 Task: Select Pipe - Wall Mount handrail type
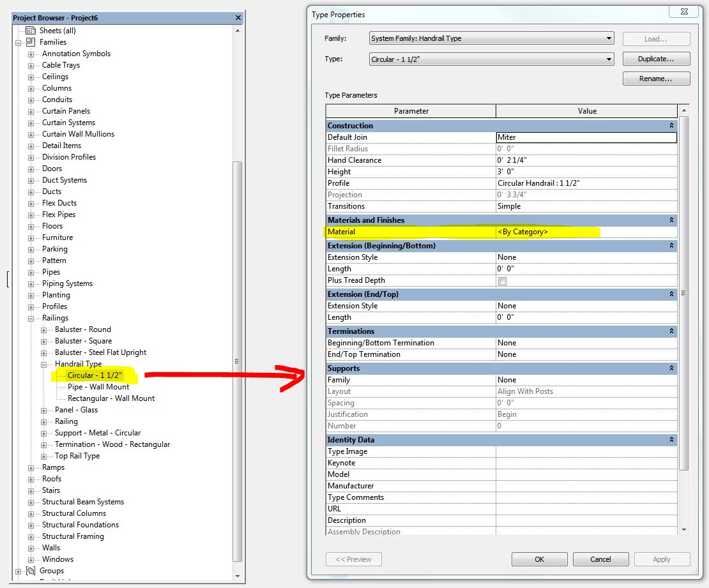pos(98,387)
